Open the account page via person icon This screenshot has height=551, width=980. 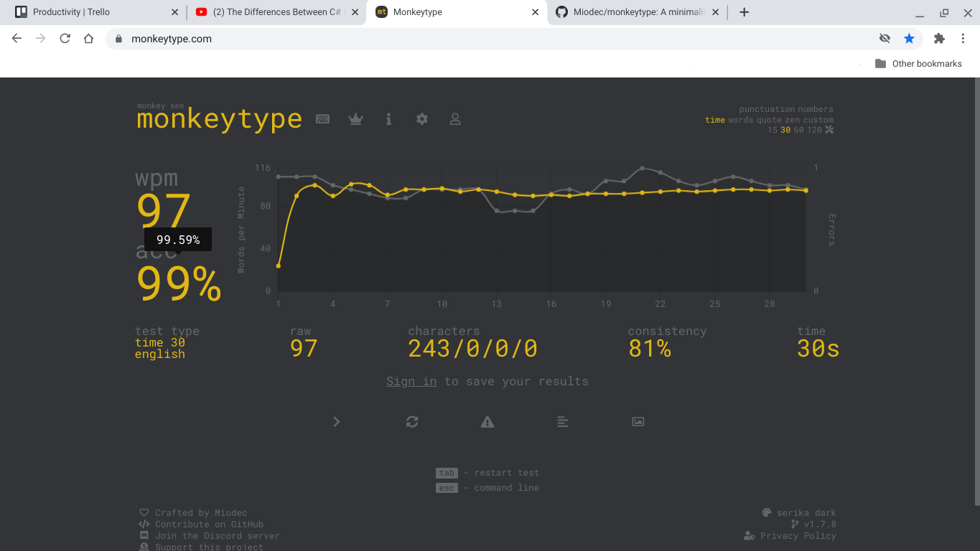[455, 119]
